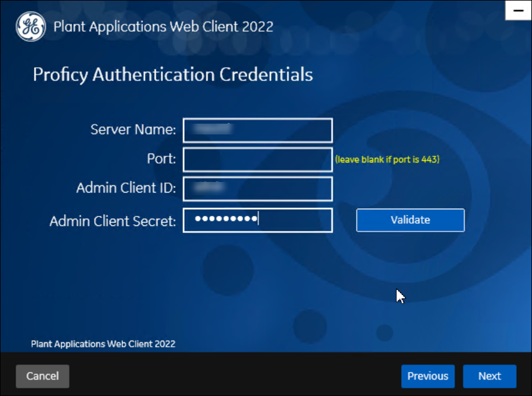Viewport: 532px width, 396px height.
Task: Click the 'leave blank if port is 443' hint
Action: [x=387, y=159]
